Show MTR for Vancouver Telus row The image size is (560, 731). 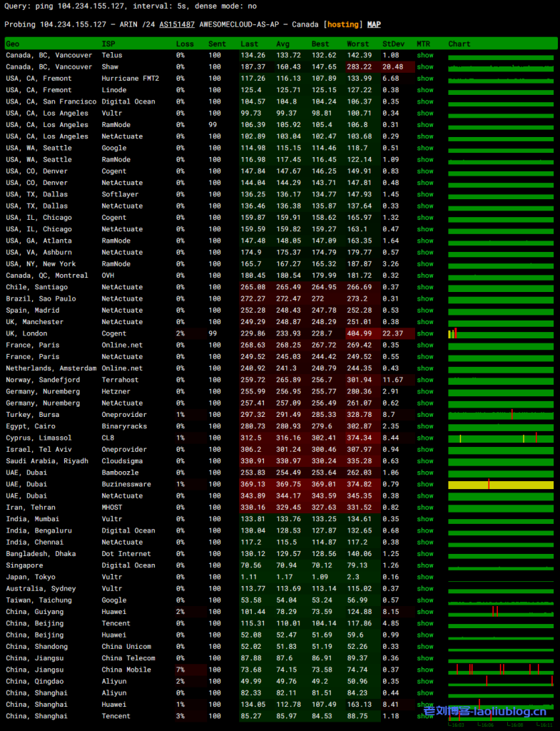coord(425,55)
